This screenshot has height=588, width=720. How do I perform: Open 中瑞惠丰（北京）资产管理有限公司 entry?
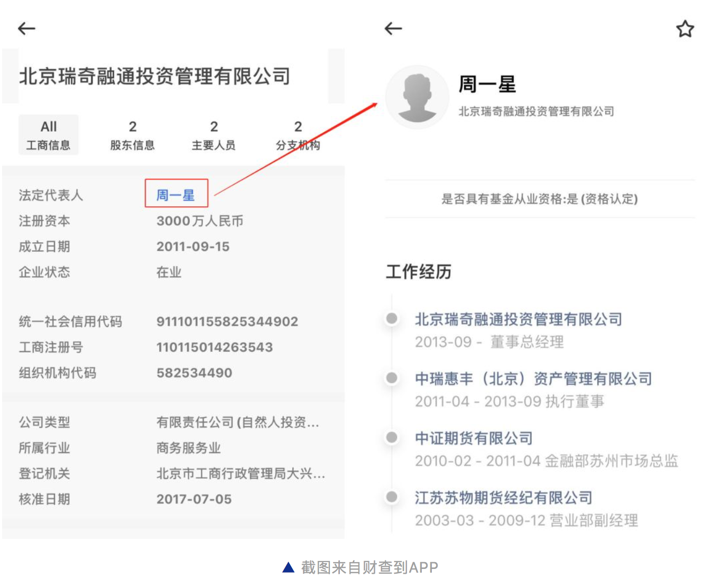tap(533, 379)
